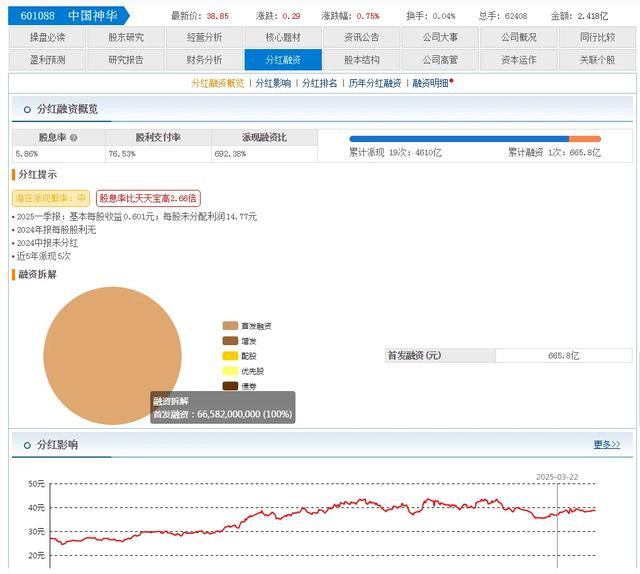Click the 派现融资比 column header

[264, 138]
